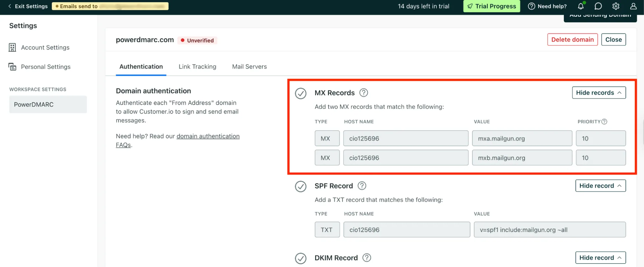This screenshot has height=267, width=644.
Task: Open the chat messages icon
Action: pyautogui.click(x=598, y=6)
